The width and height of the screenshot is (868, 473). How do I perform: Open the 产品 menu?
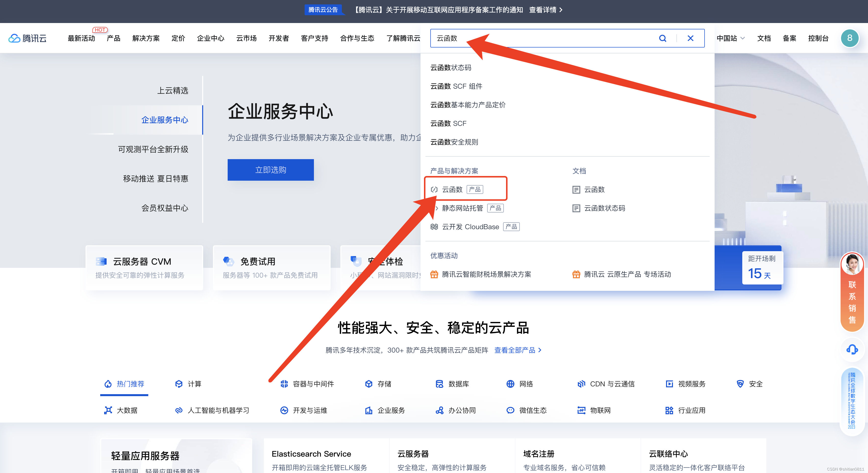point(113,38)
